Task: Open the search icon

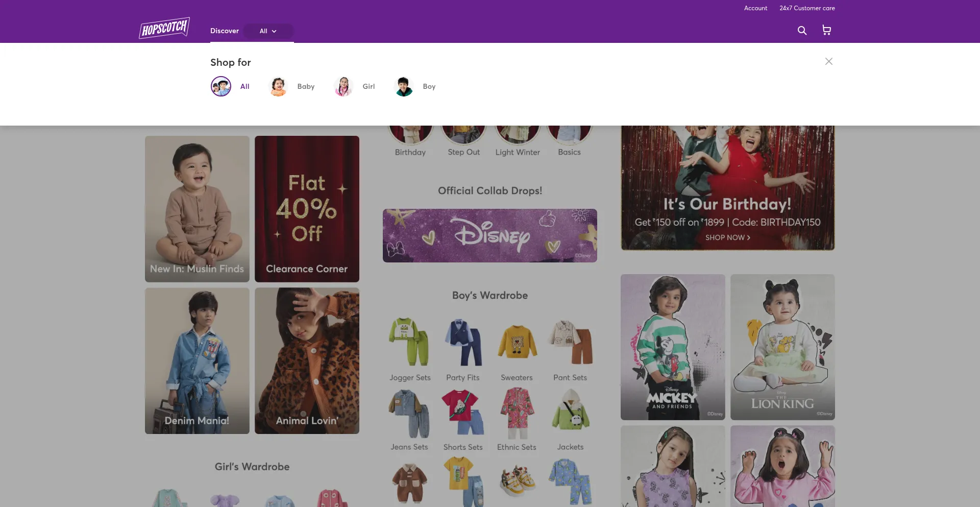Action: coord(802,31)
